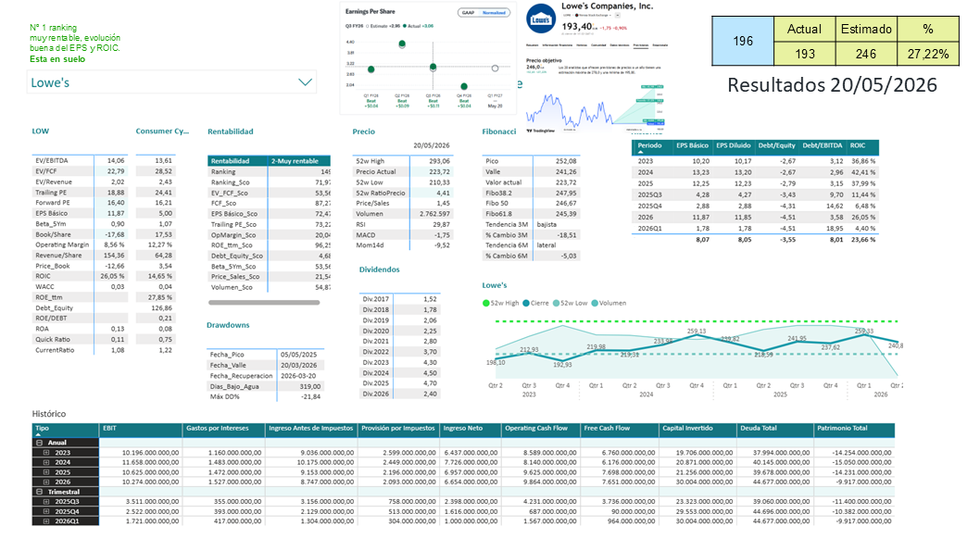980x551 pixels.
Task: Expand the 2023 row in Histórico
Action: [x=46, y=452]
